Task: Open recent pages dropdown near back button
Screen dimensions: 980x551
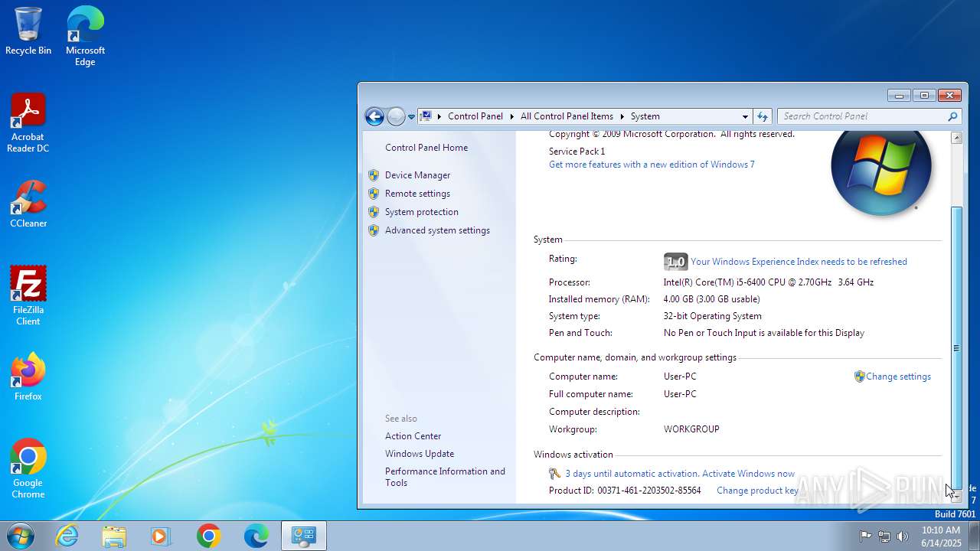Action: point(411,117)
